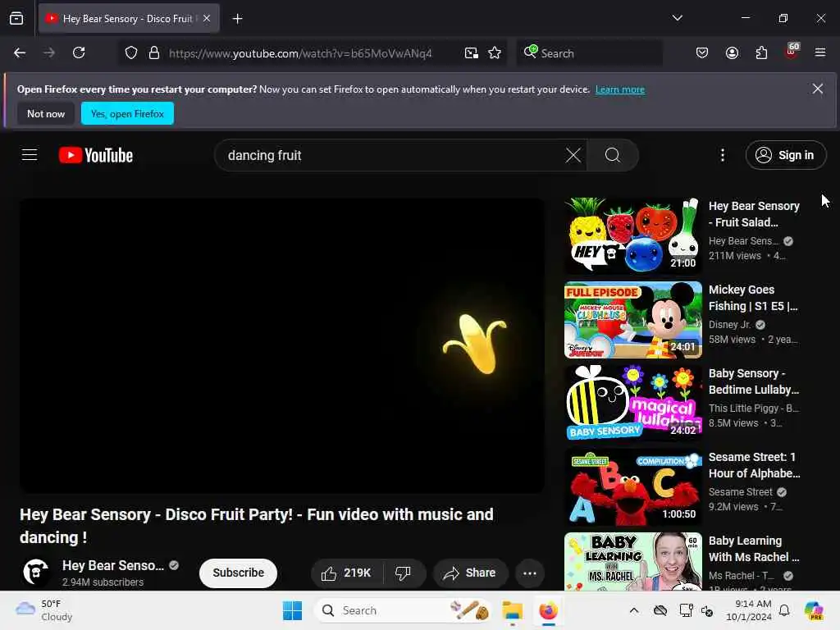Click the Sign in button
This screenshot has height=630, width=840.
785,155
